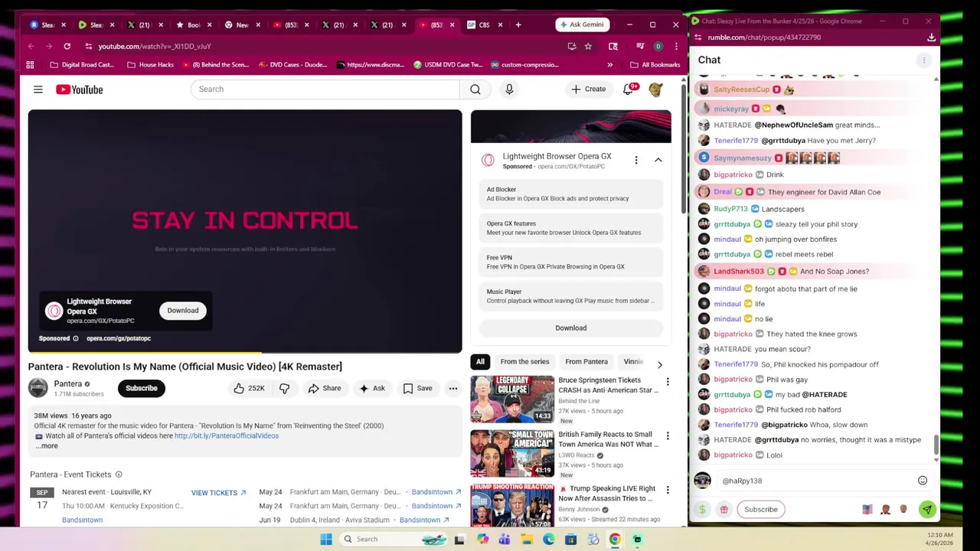The height and width of the screenshot is (551, 980).
Task: Open Chrome apps grid on bookmarks bar
Action: tap(31, 65)
